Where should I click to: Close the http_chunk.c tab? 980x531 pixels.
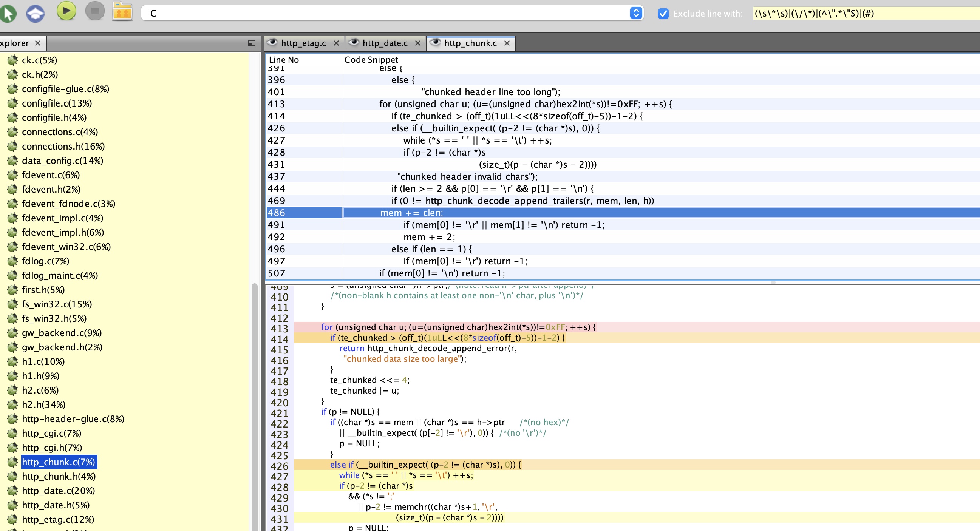coord(507,43)
